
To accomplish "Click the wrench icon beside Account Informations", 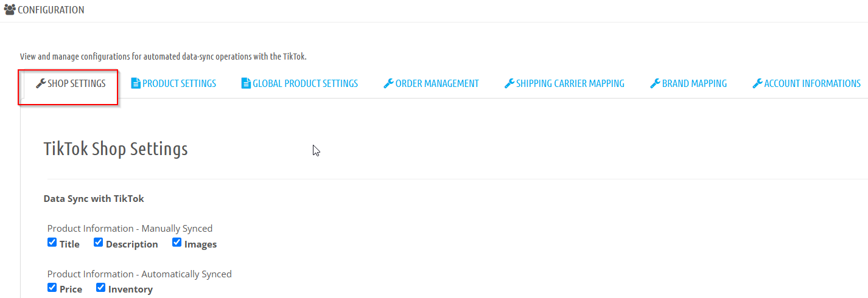I will pos(757,83).
